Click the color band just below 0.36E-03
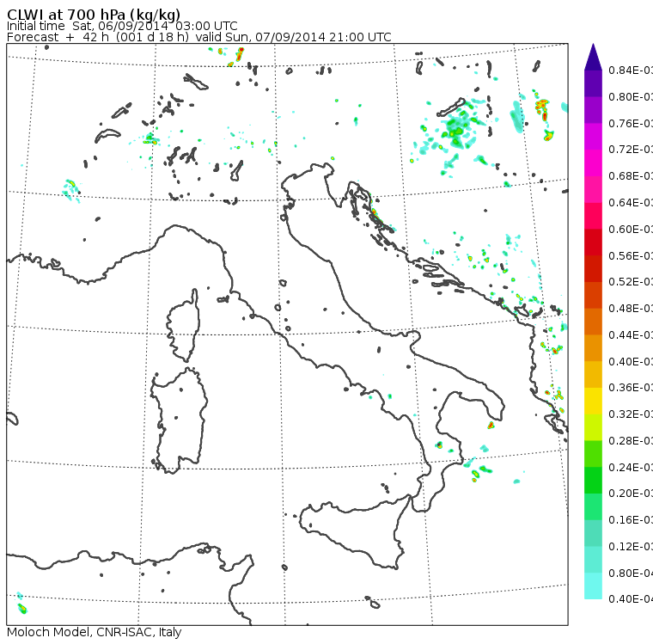The image size is (653, 644). coord(593,401)
